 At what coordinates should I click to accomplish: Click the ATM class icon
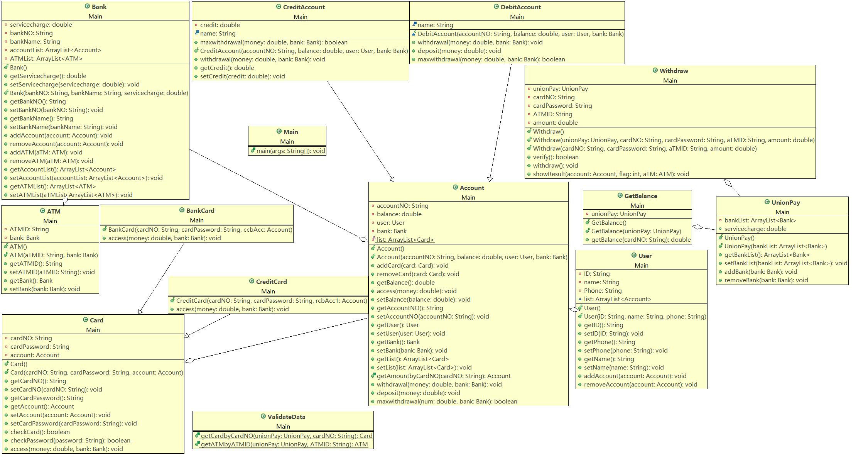[43, 211]
